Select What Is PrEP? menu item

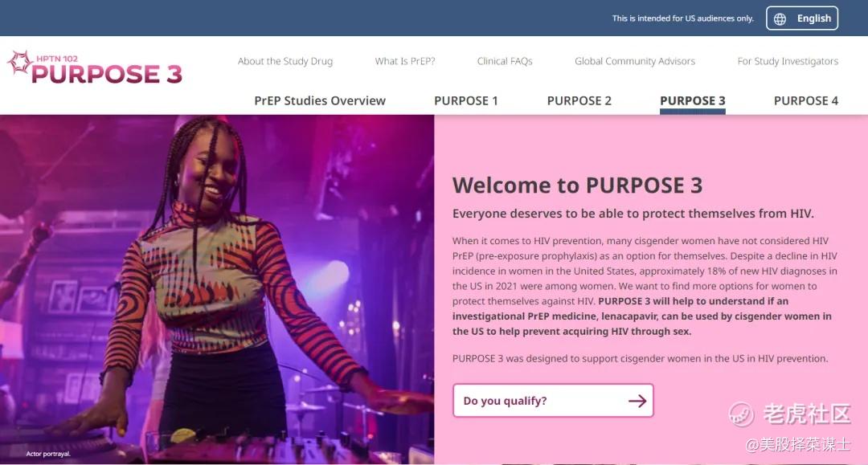404,61
